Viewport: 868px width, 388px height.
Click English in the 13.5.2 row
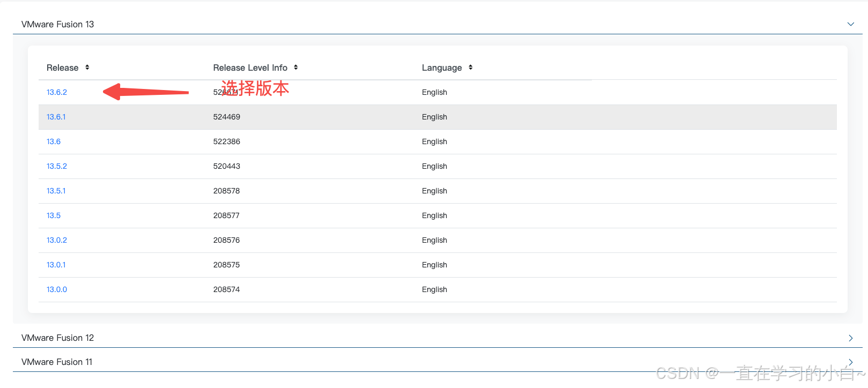[434, 166]
